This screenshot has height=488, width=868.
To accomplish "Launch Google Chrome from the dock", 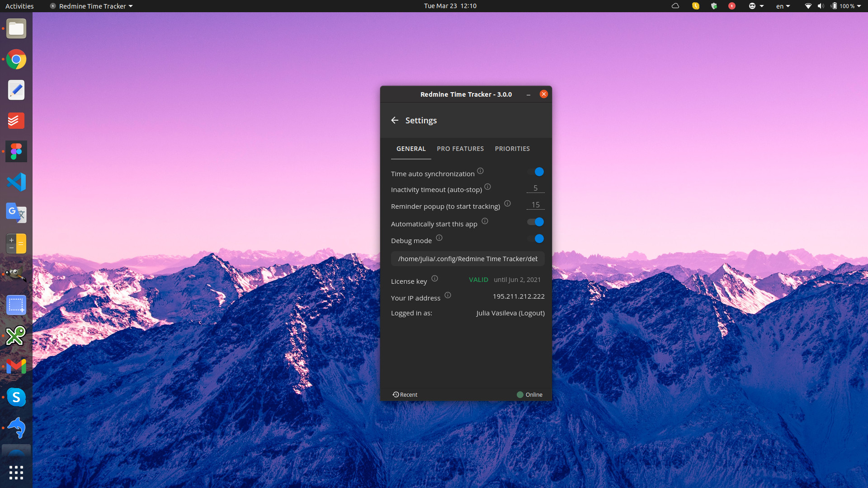I will tap(16, 60).
